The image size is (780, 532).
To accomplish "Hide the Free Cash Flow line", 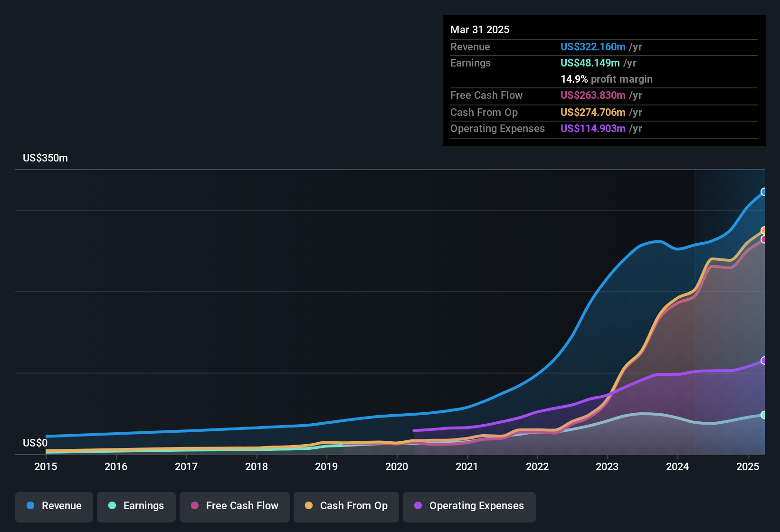I will pos(234,506).
